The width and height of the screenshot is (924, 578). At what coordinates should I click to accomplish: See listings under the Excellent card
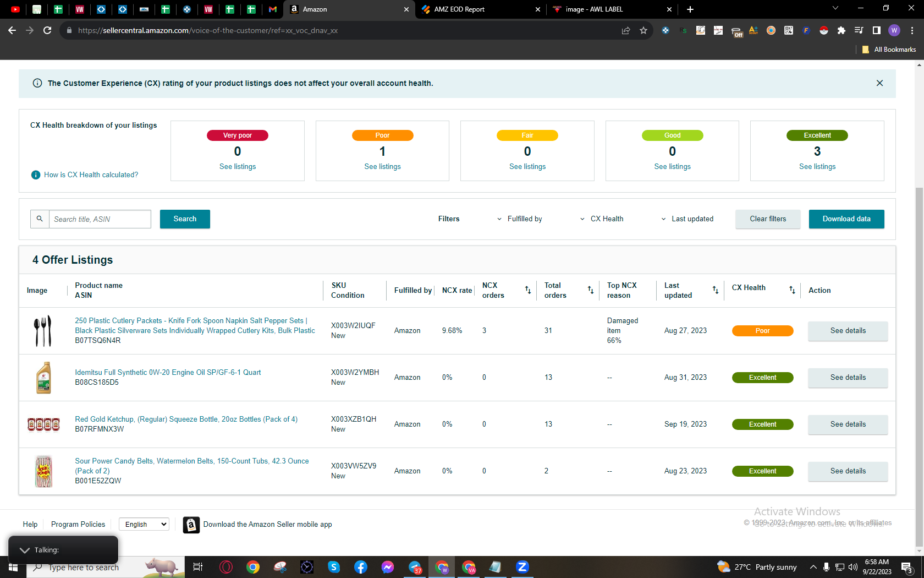point(817,167)
